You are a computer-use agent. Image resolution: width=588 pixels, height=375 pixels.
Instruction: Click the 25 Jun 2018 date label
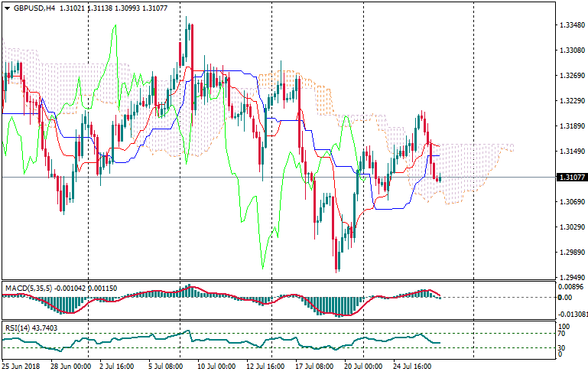(x=23, y=367)
